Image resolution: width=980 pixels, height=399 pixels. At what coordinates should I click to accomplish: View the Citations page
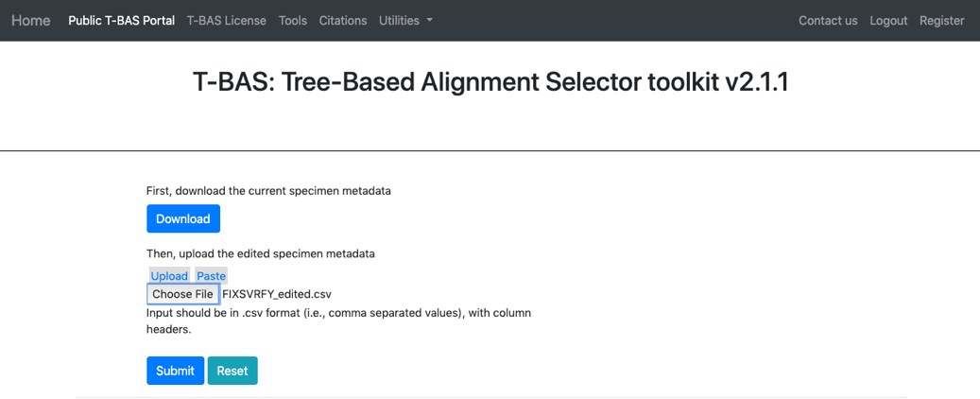coord(342,21)
